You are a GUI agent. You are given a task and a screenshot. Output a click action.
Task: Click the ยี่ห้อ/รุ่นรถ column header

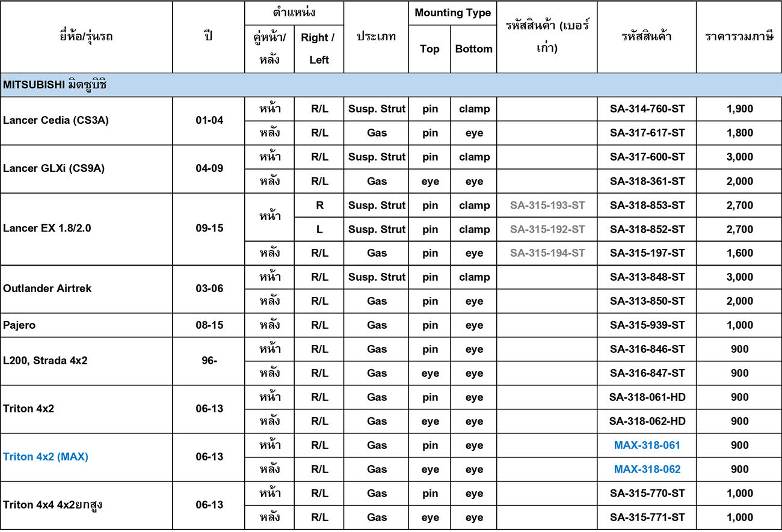click(x=87, y=37)
